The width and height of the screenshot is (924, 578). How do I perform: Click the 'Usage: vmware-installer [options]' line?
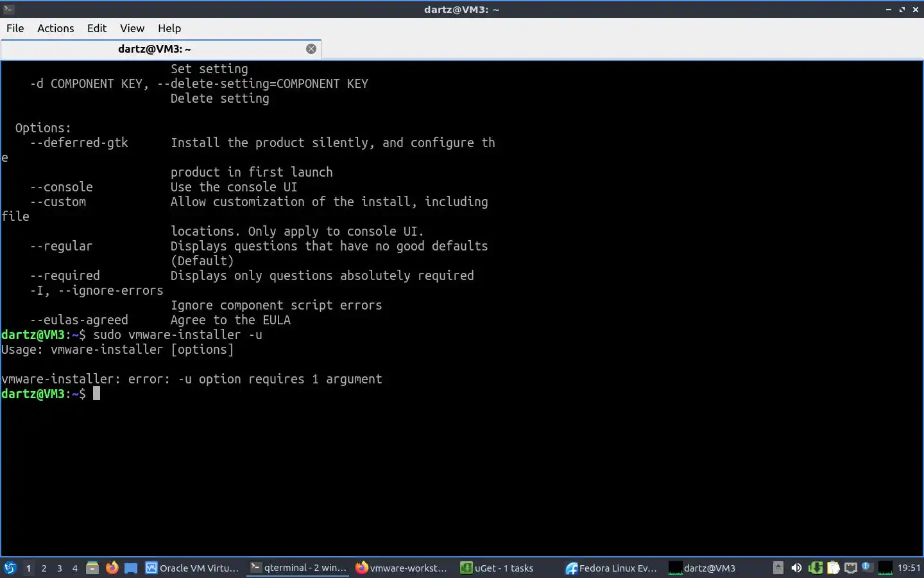117,349
